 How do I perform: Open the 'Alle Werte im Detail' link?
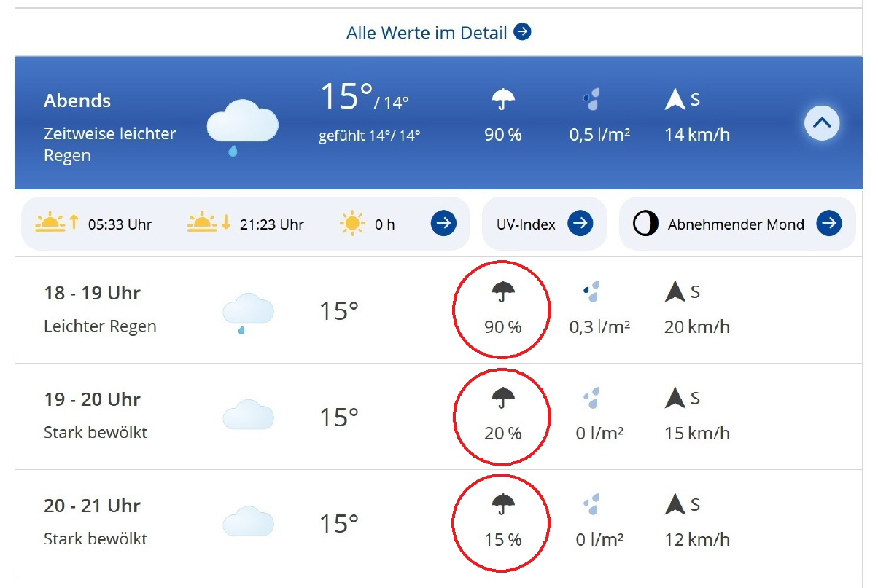[x=438, y=32]
